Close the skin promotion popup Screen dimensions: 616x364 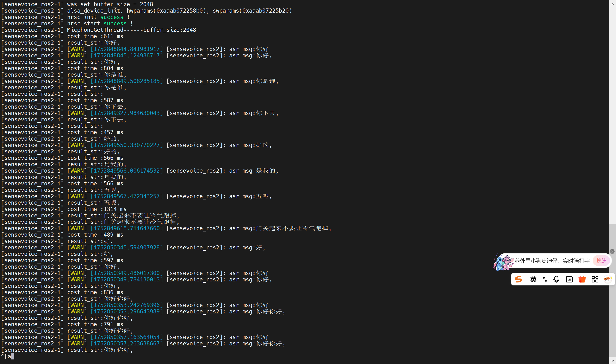(x=612, y=251)
